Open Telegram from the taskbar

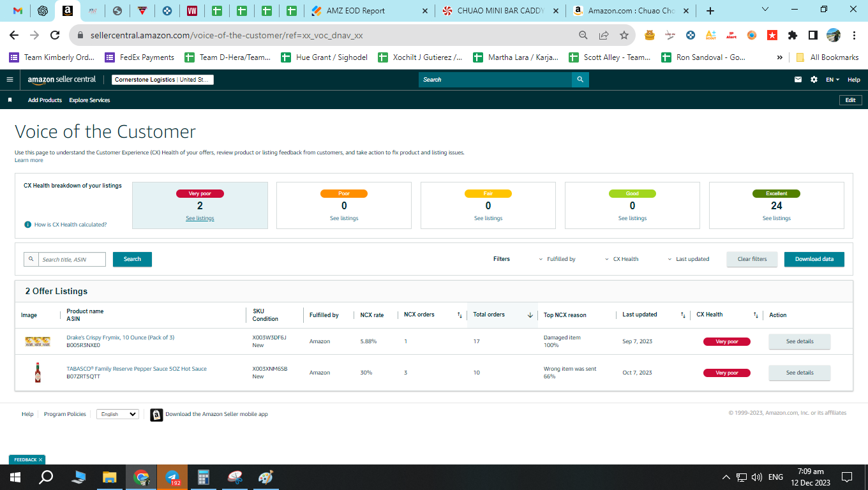[172, 477]
